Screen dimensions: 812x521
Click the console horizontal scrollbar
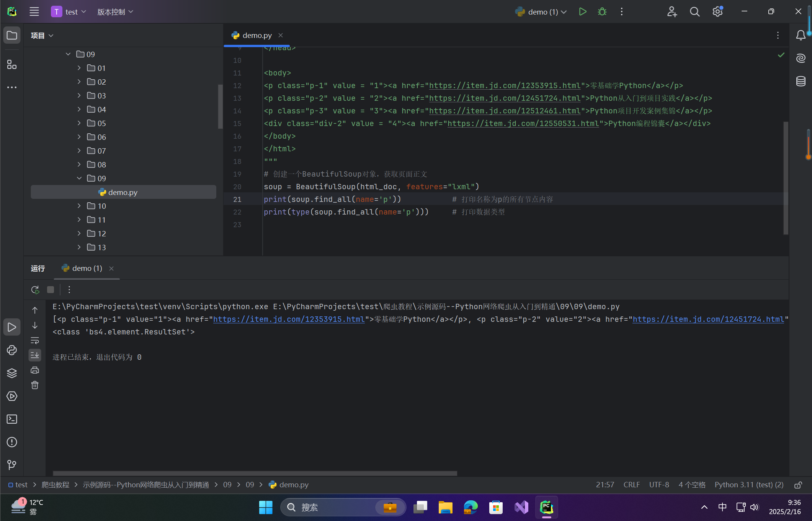[x=255, y=473]
